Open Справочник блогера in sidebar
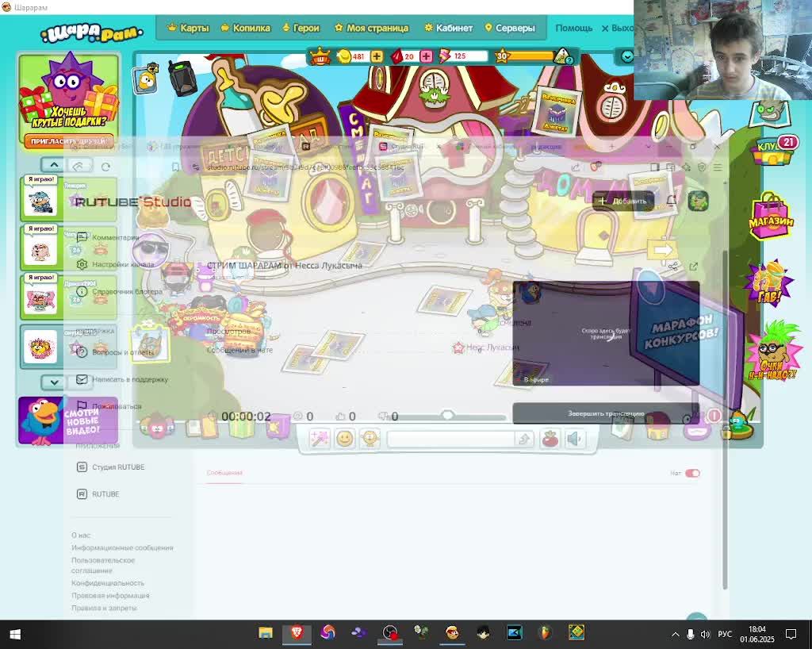The image size is (812, 649). [x=120, y=291]
